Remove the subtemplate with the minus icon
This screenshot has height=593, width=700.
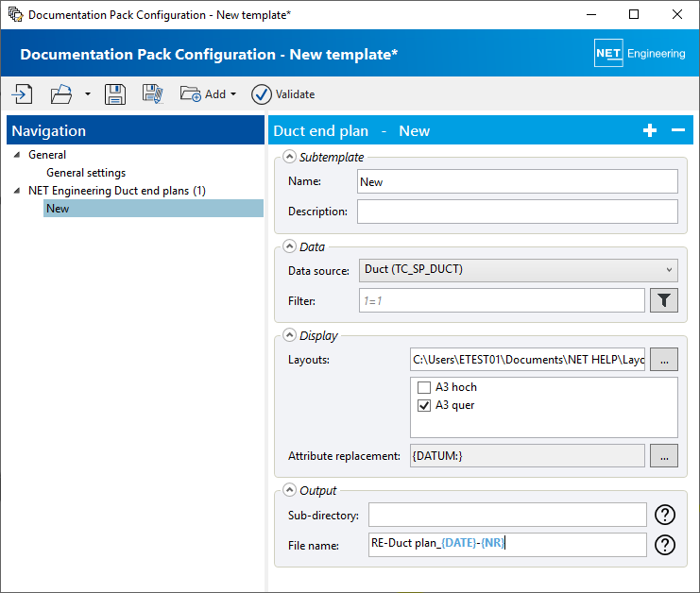coord(677,130)
